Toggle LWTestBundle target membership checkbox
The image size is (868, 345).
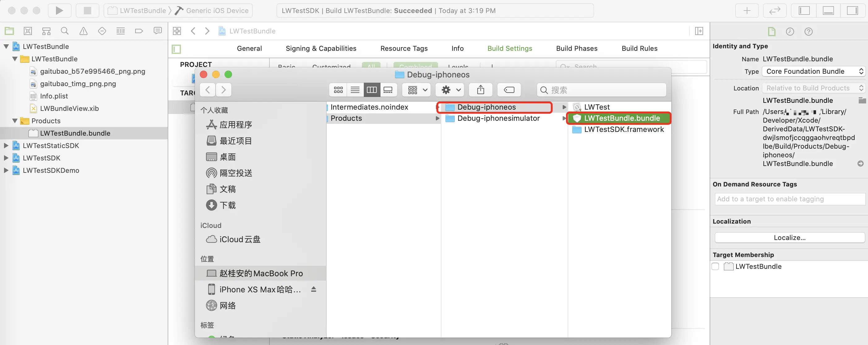coord(715,266)
